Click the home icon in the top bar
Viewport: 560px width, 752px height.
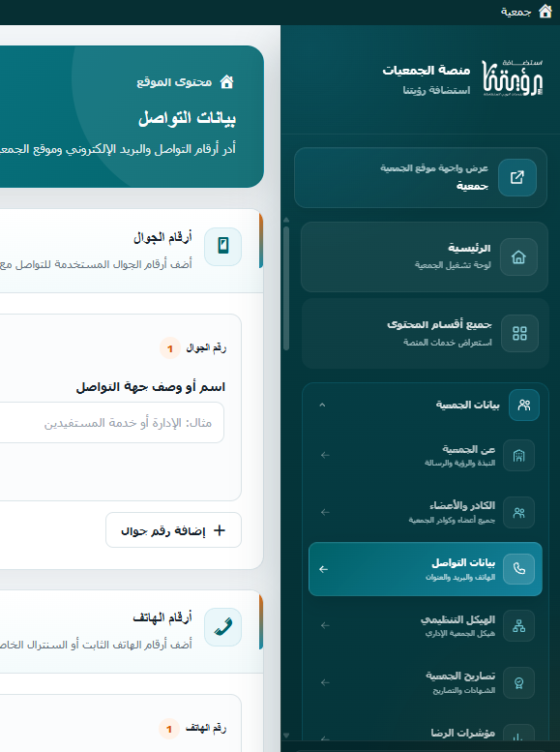click(545, 12)
